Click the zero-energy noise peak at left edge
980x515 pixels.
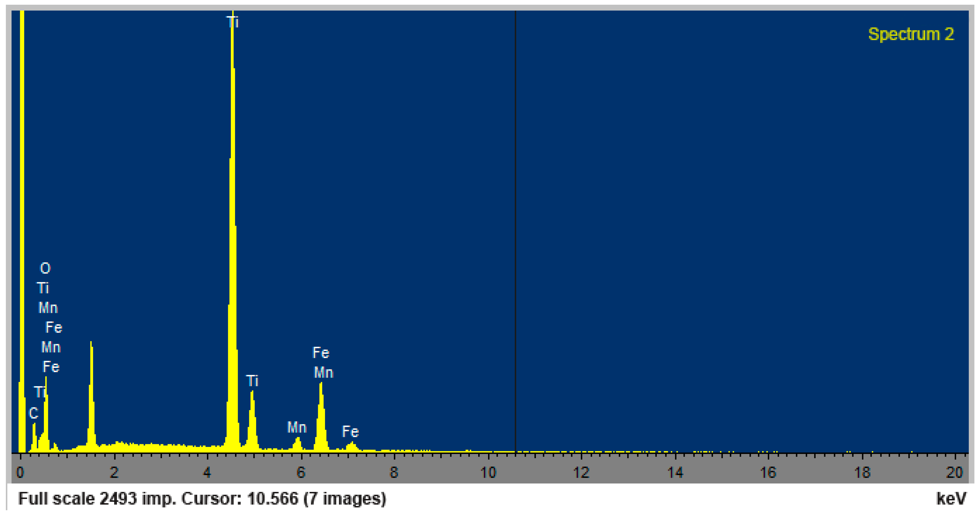point(22,228)
